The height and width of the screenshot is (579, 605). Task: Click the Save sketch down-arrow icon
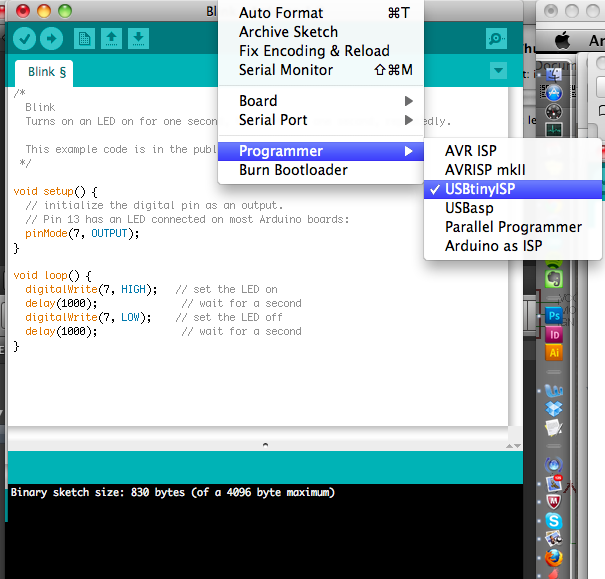pyautogui.click(x=138, y=38)
